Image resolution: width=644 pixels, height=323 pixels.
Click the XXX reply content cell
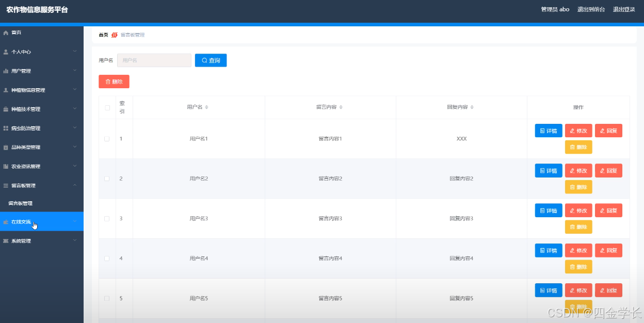[461, 139]
